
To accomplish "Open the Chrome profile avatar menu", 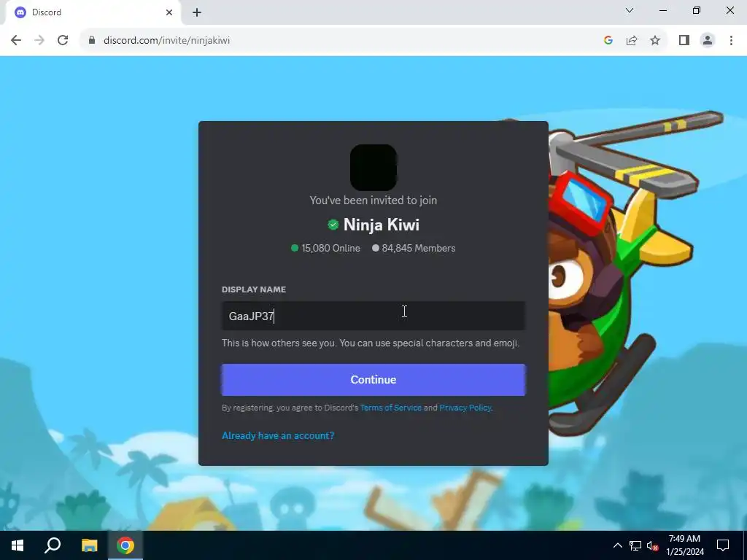I will pos(708,41).
